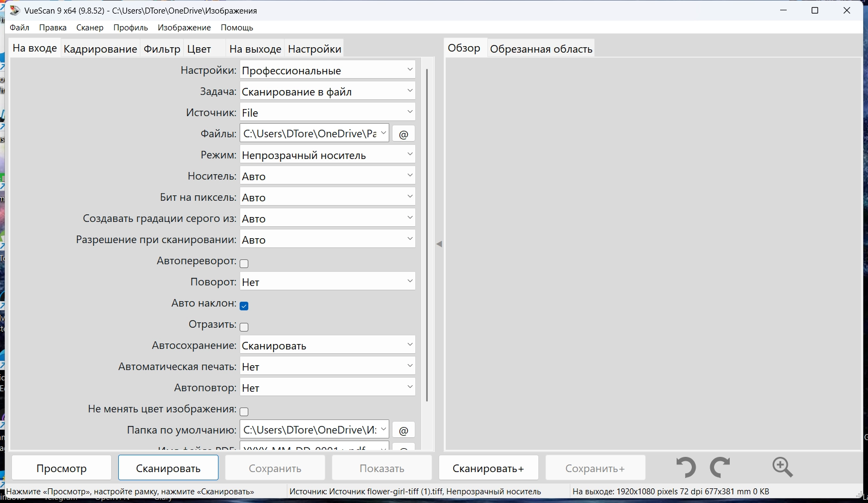Open the Правка menu
Screen dimensions: 868x503
[x=53, y=28]
